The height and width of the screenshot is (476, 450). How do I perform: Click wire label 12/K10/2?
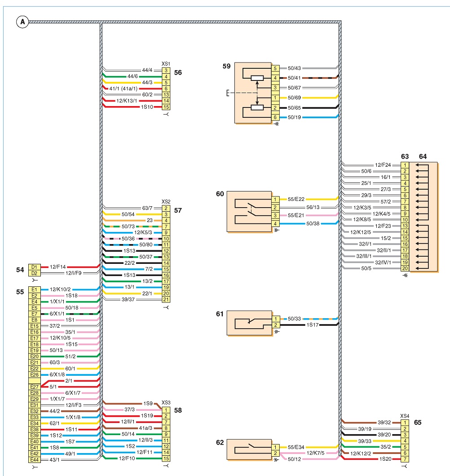60,289
